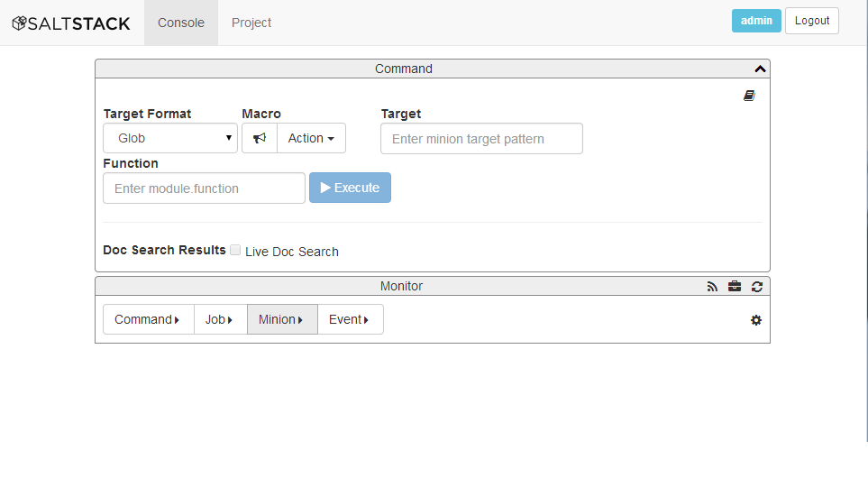Collapse the Command panel chevron
This screenshot has height=487, width=868.
click(x=760, y=69)
